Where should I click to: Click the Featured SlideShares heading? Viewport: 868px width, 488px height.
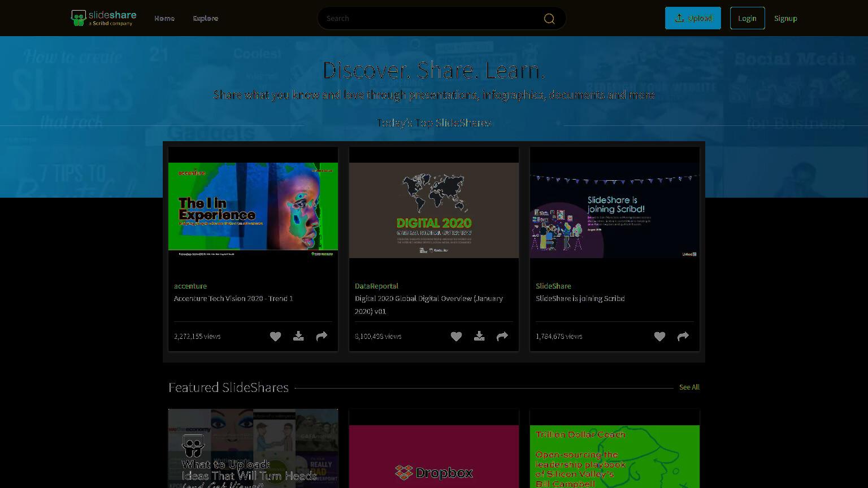[228, 387]
